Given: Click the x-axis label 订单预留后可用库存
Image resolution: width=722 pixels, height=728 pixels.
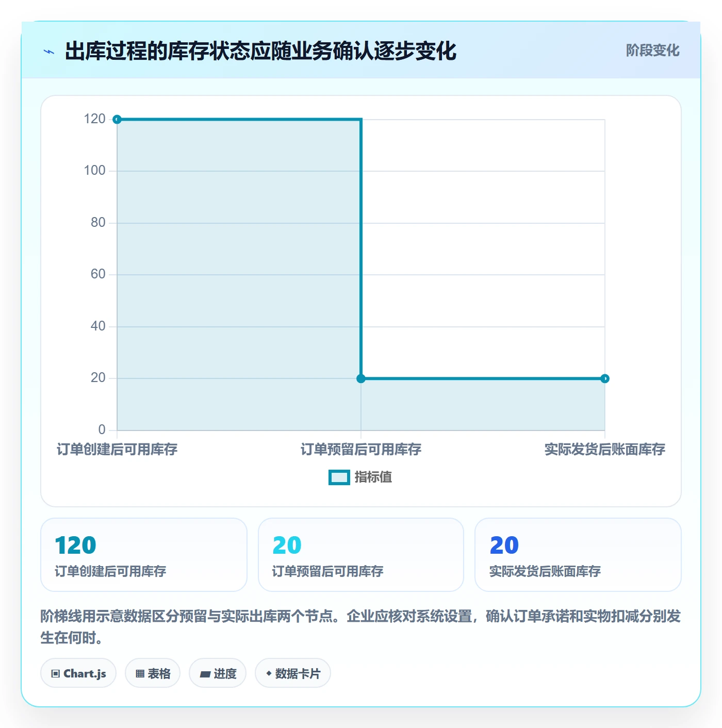Looking at the screenshot, I should (x=361, y=450).
